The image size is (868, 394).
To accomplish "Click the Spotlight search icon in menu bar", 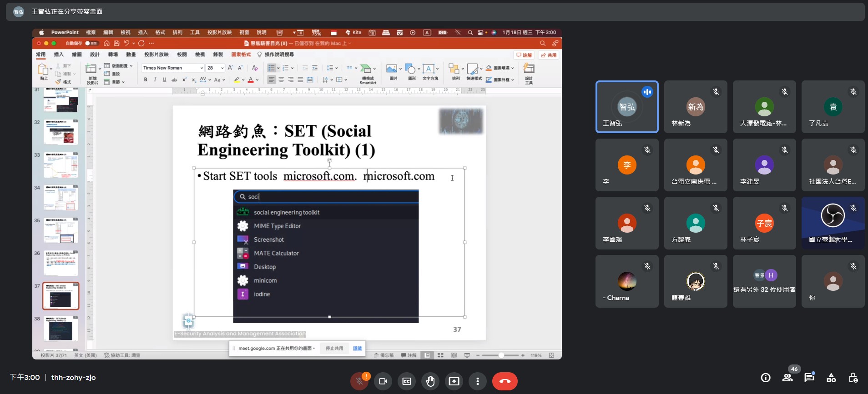I will (x=470, y=32).
